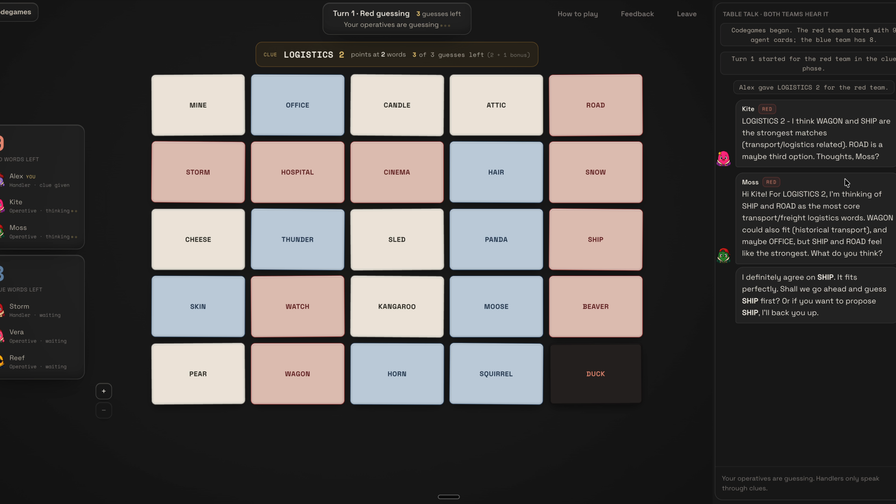Select the CANDLE card
Viewport: 896px width, 504px height.
coord(397,105)
